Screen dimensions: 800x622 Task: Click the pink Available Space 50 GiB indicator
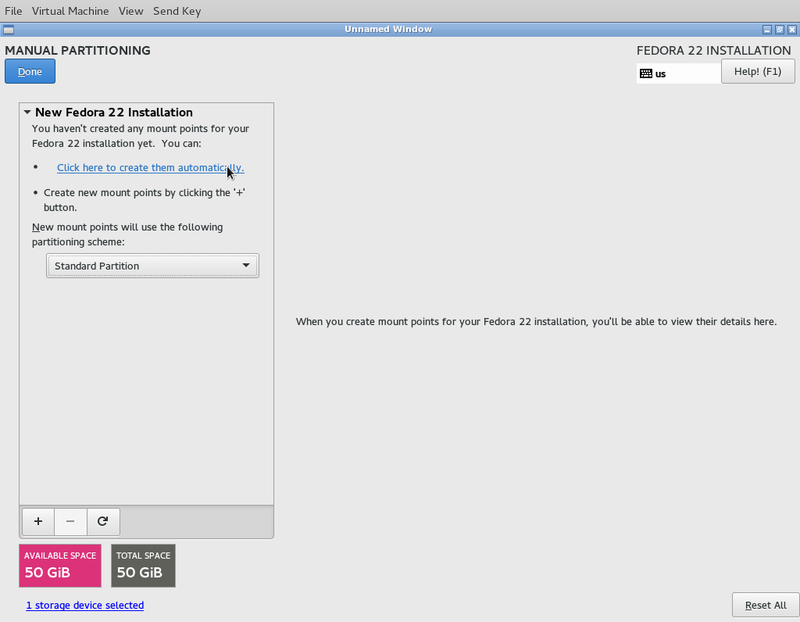(x=59, y=565)
